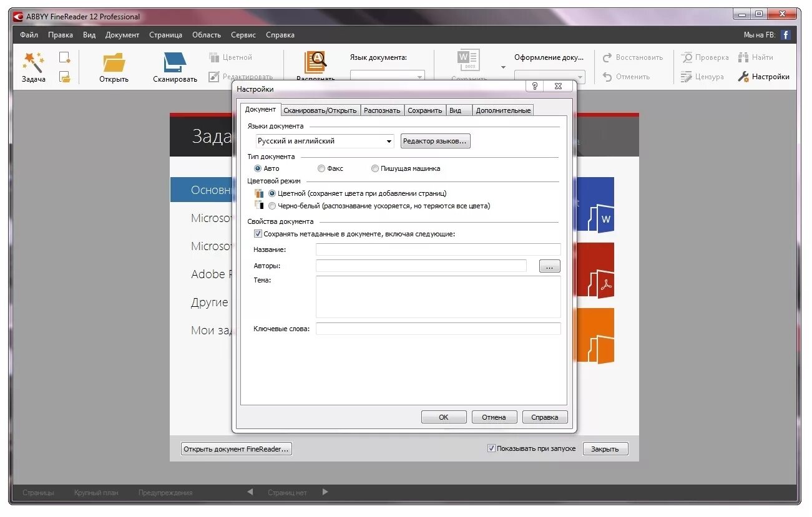This screenshot has height=517, width=812.
Task: Click the ABBYY FineReader title bar logo
Action: [x=18, y=17]
